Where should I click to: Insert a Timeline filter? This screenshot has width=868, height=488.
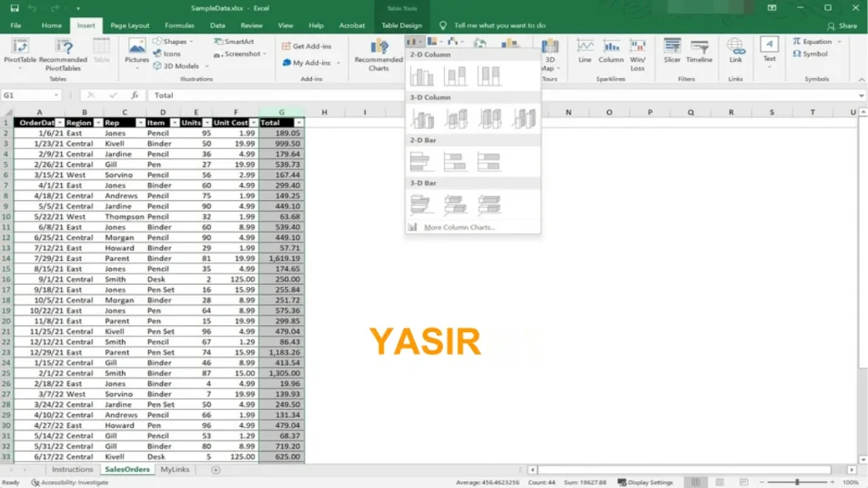699,51
